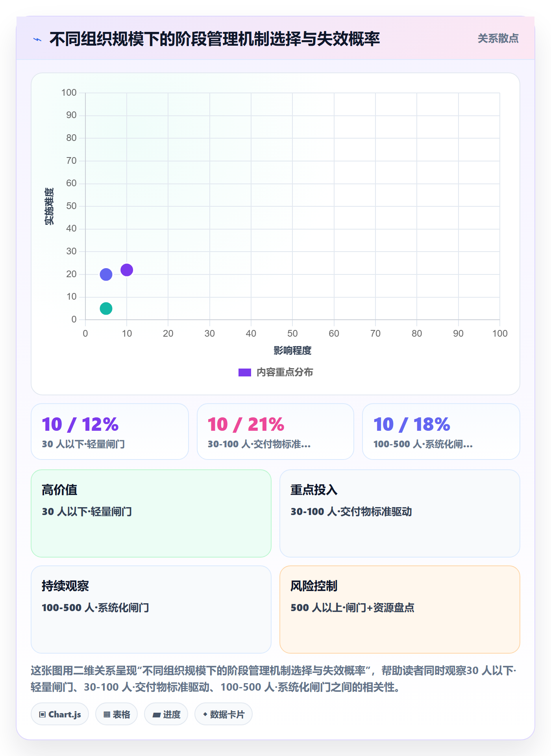Screen dimensions: 551x756
Task: Click the 表格 tag chip
Action: point(116,714)
